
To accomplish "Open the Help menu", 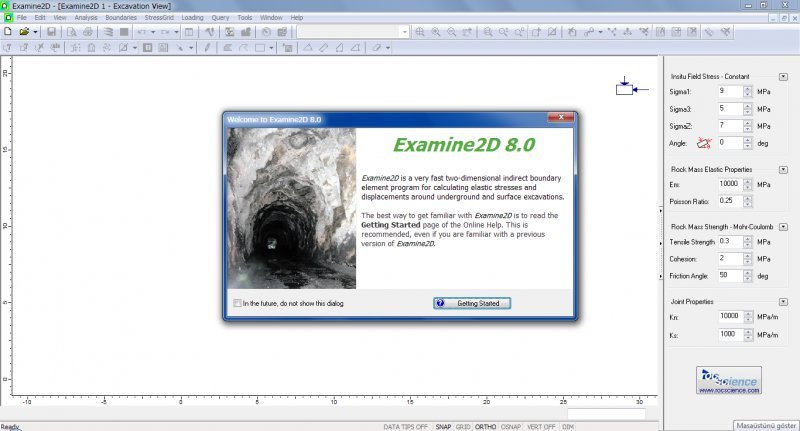I will [x=297, y=17].
